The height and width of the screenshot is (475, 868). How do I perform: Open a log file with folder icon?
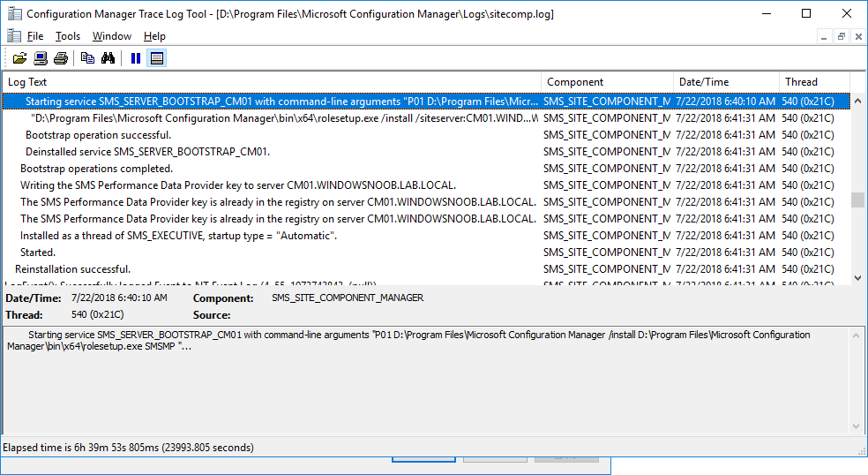[20, 58]
